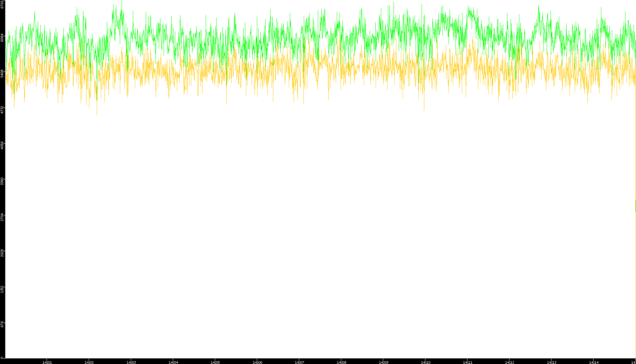Screen dimensions: 636x364
Task: Click the 5408 y-axis label
Action: coord(2,74)
